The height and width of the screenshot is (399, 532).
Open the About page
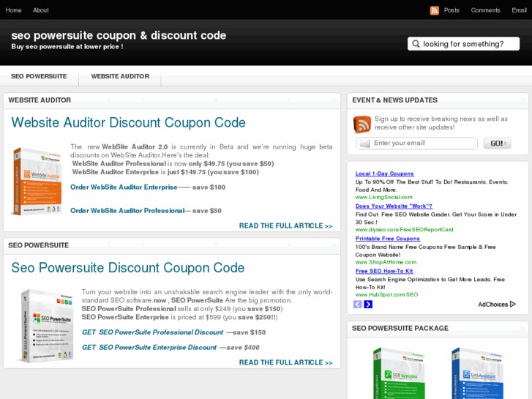click(41, 10)
